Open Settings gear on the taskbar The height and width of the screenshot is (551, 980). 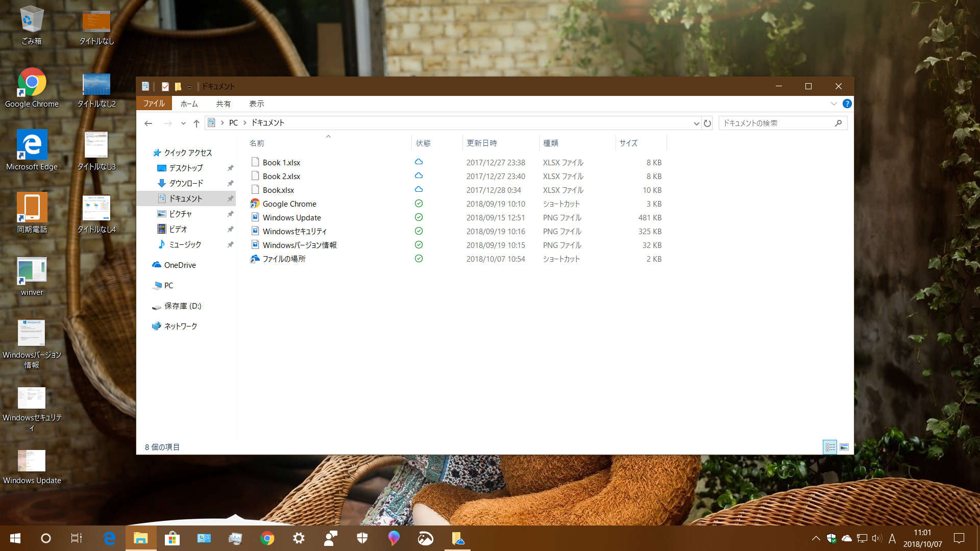[x=299, y=538]
